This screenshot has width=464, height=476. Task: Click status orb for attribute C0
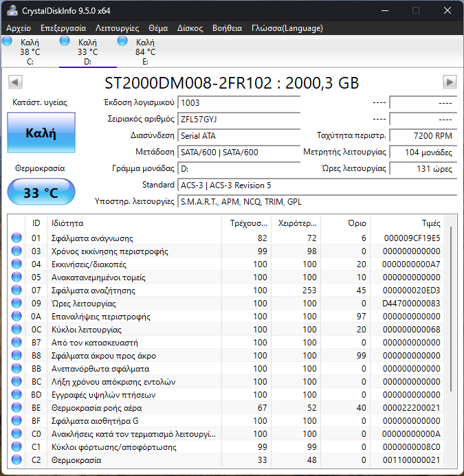pyautogui.click(x=16, y=433)
